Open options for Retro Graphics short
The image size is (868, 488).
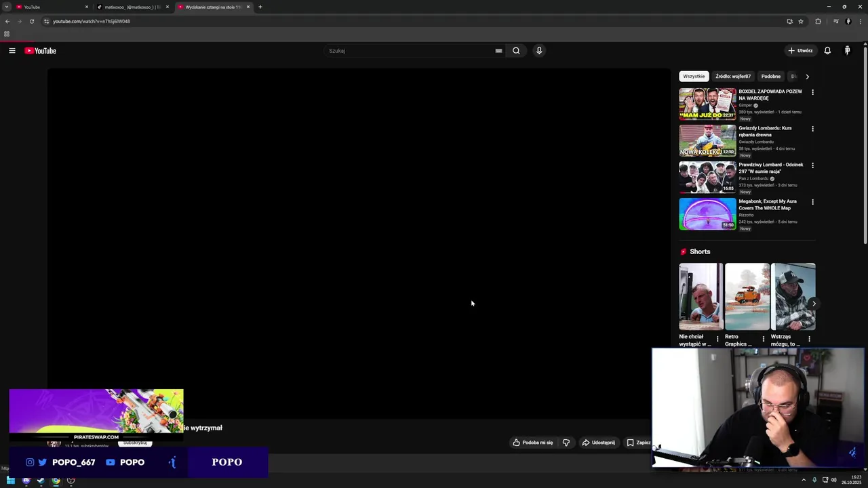[x=764, y=339]
